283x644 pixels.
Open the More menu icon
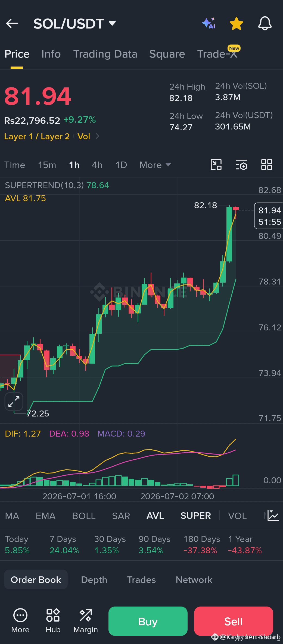click(x=20, y=621)
